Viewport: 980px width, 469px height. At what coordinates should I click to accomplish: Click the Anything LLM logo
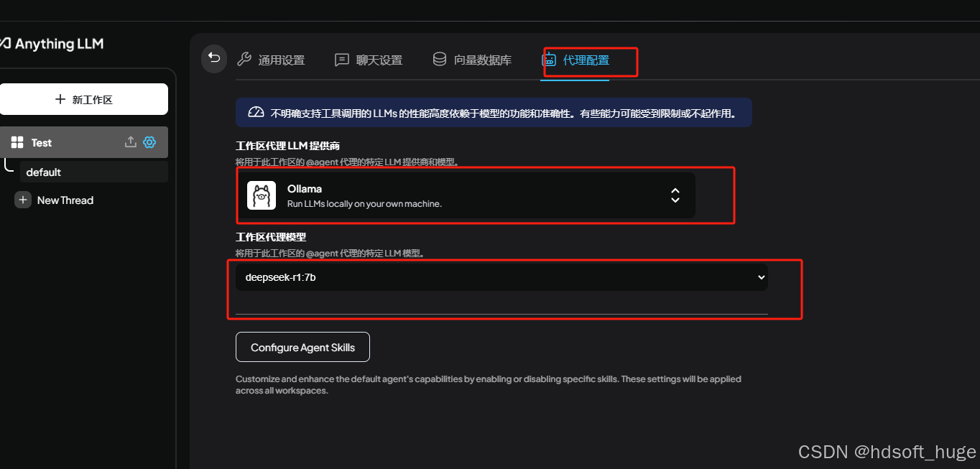(52, 44)
